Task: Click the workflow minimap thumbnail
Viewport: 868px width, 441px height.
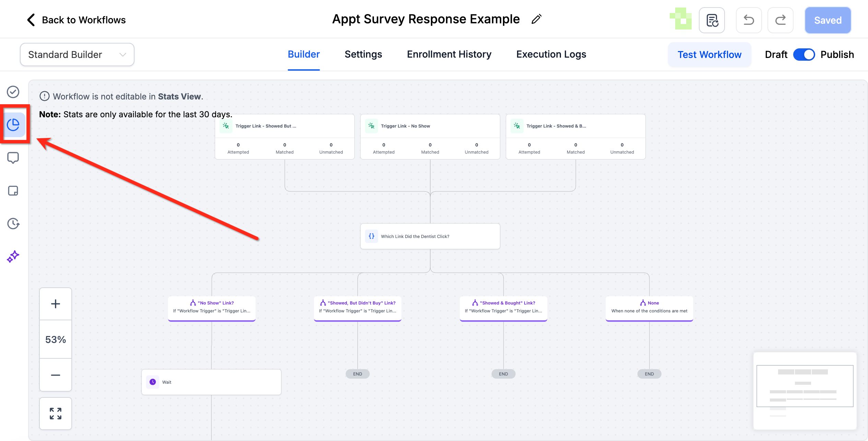Action: pos(805,391)
